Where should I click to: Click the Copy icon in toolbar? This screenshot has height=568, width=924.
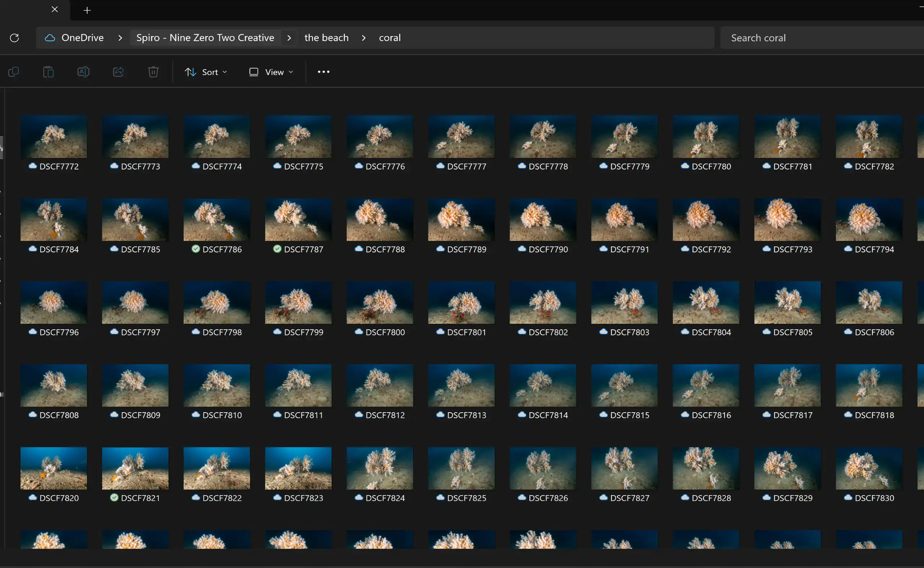pyautogui.click(x=13, y=72)
